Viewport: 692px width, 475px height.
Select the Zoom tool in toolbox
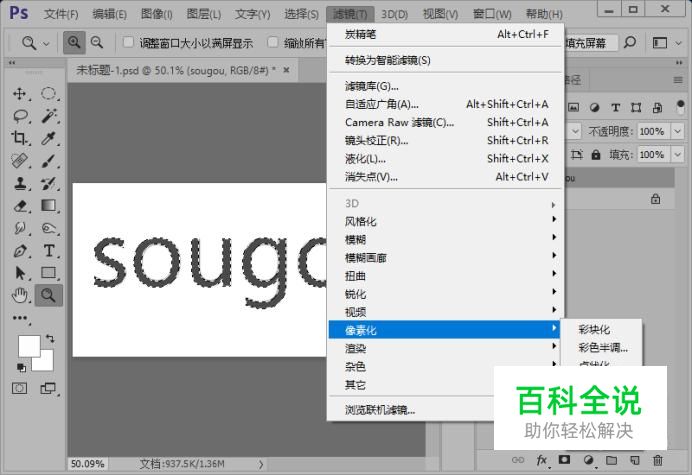(49, 295)
